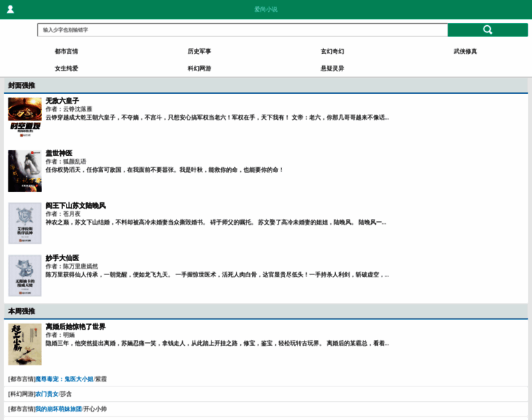
Task: Click the user profile icon
Action: click(10, 9)
